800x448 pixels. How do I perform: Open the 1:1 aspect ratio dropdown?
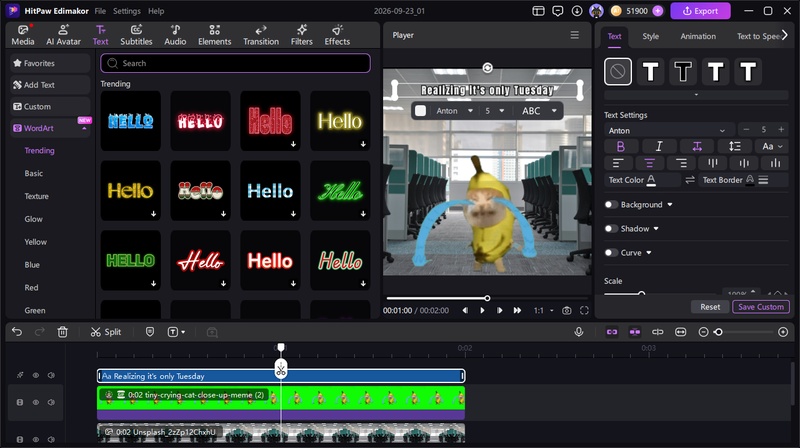tap(543, 310)
